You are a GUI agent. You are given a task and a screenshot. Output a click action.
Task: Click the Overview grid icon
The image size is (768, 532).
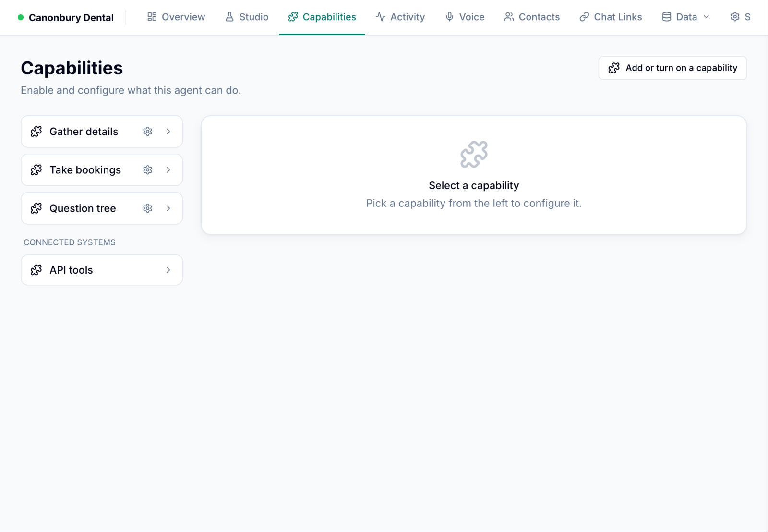tap(152, 17)
